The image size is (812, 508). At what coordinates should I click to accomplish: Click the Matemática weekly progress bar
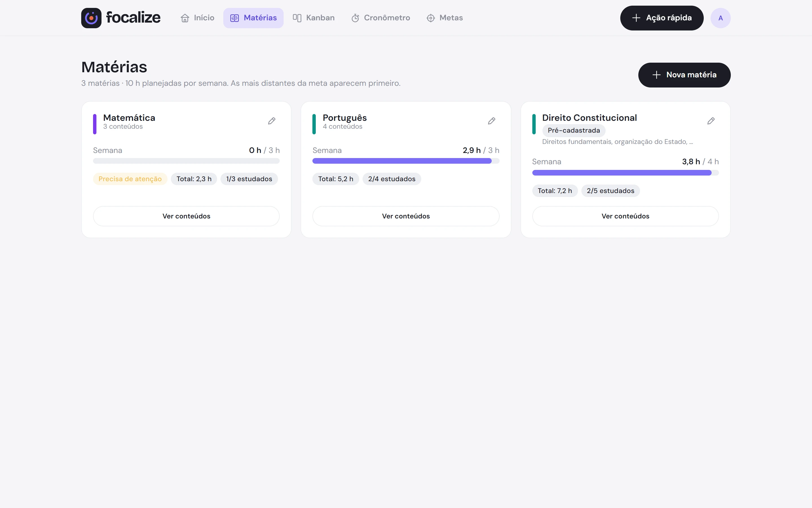coord(186,161)
